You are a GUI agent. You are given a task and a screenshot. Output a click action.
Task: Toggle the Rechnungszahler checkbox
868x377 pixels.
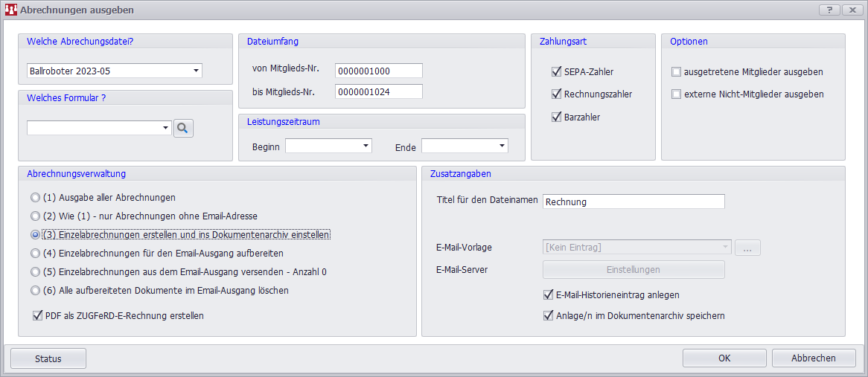556,94
